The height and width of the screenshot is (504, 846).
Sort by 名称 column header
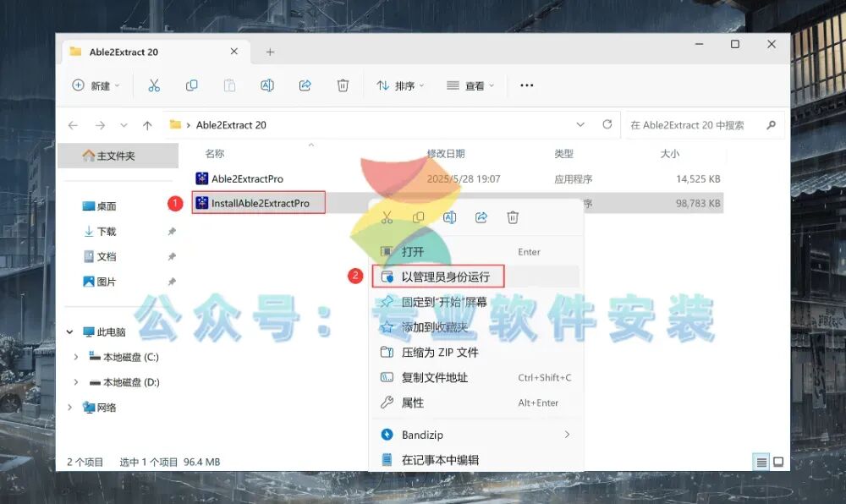click(215, 154)
